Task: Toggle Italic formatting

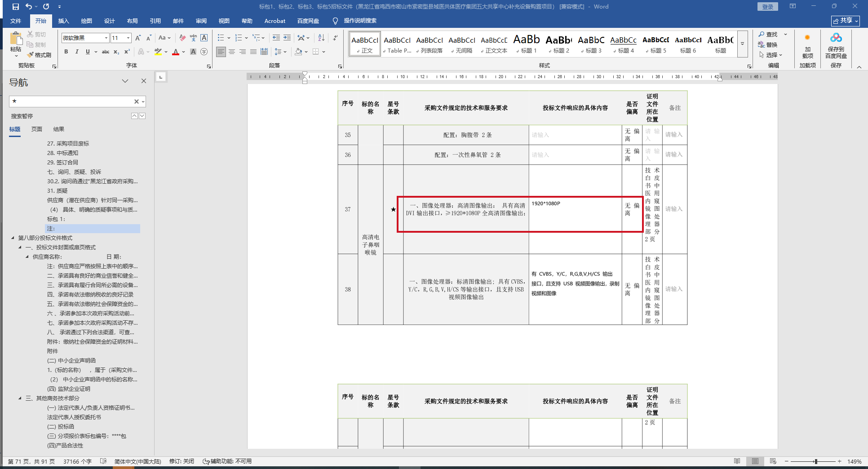Action: (77, 52)
